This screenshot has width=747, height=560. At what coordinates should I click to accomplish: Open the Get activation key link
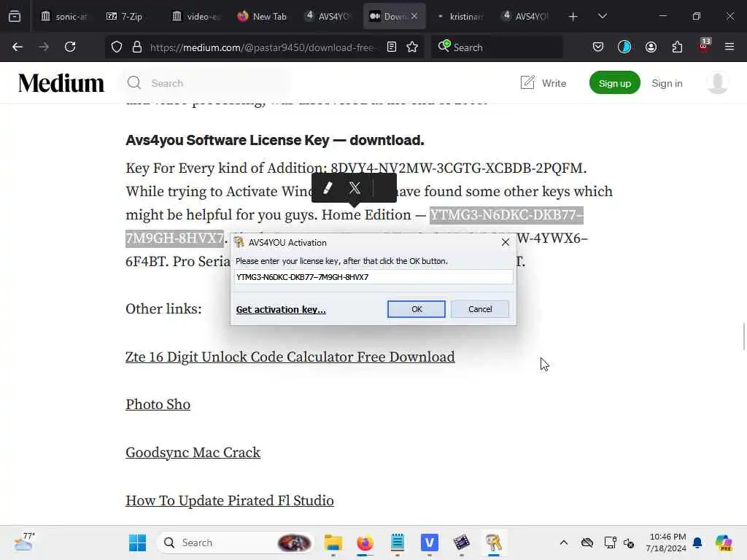(x=281, y=309)
